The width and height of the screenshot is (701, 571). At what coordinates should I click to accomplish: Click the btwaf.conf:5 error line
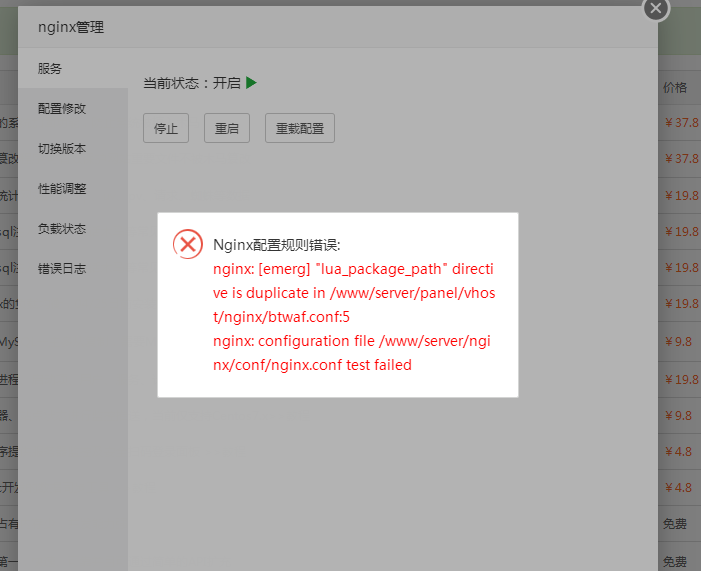pos(281,317)
